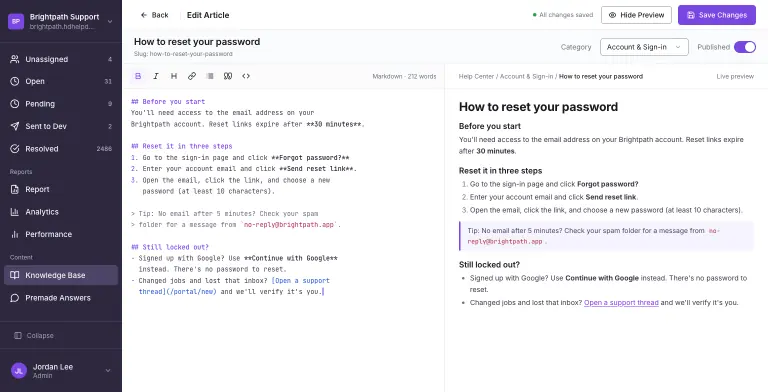This screenshot has width=768, height=392.
Task: Click the Resolved count 2486
Action: 104,149
